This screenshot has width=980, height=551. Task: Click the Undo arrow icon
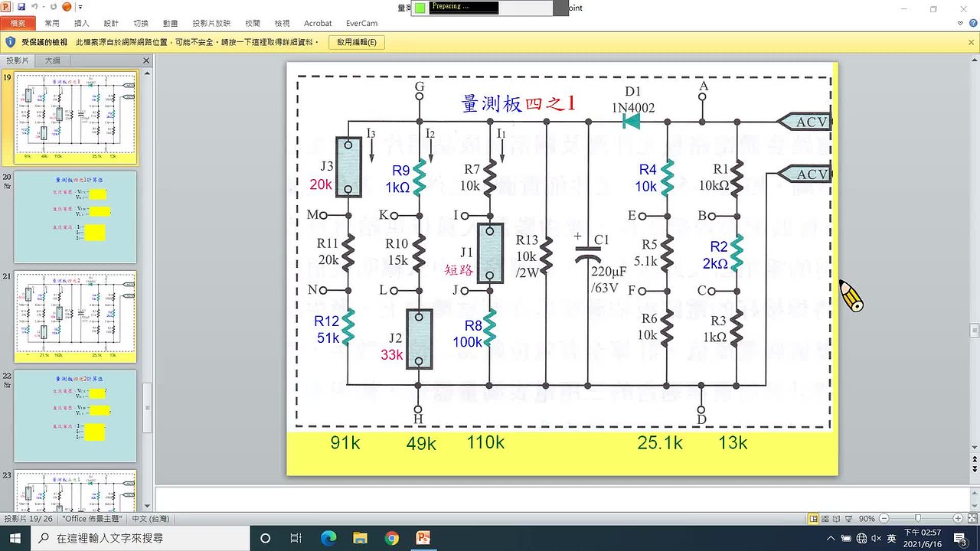(34, 7)
